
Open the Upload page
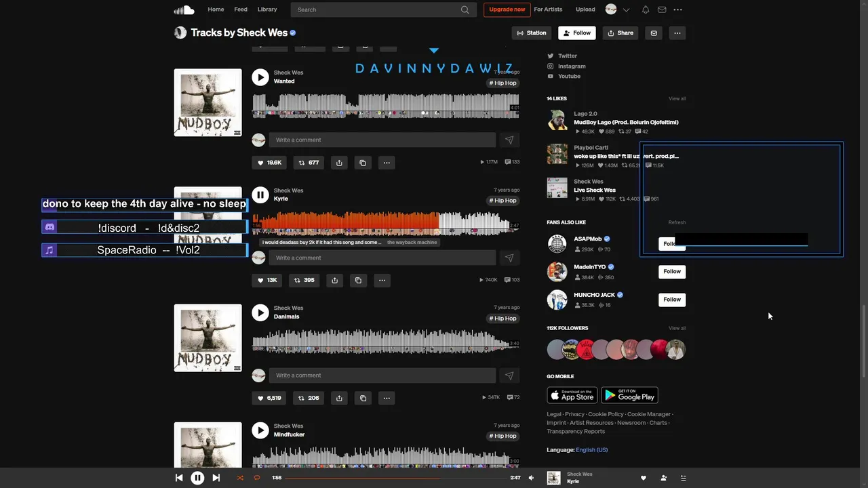point(585,9)
